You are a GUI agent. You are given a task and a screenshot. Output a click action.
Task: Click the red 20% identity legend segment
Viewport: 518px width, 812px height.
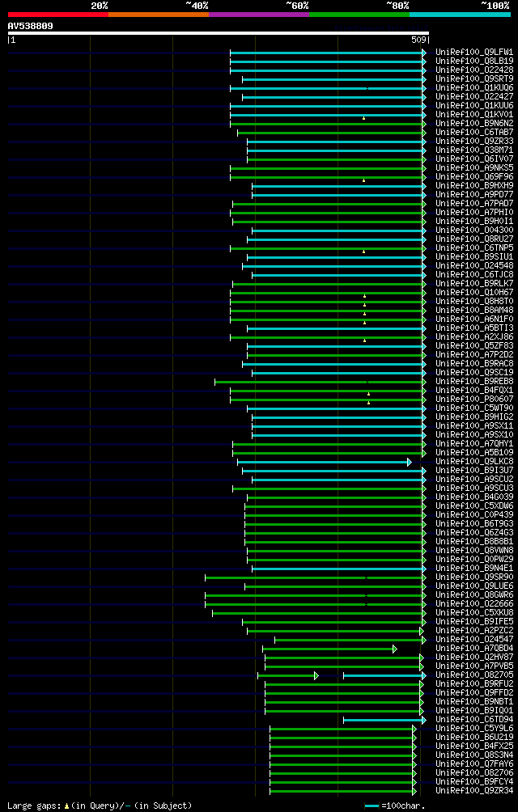pos(58,15)
